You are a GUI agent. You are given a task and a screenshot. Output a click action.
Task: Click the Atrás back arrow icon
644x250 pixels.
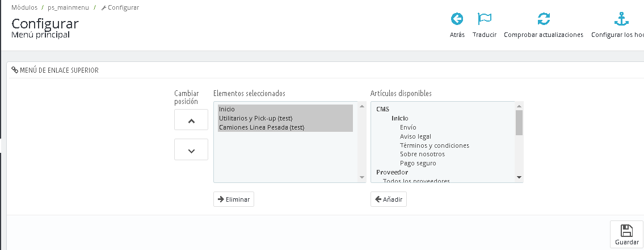pos(457,19)
